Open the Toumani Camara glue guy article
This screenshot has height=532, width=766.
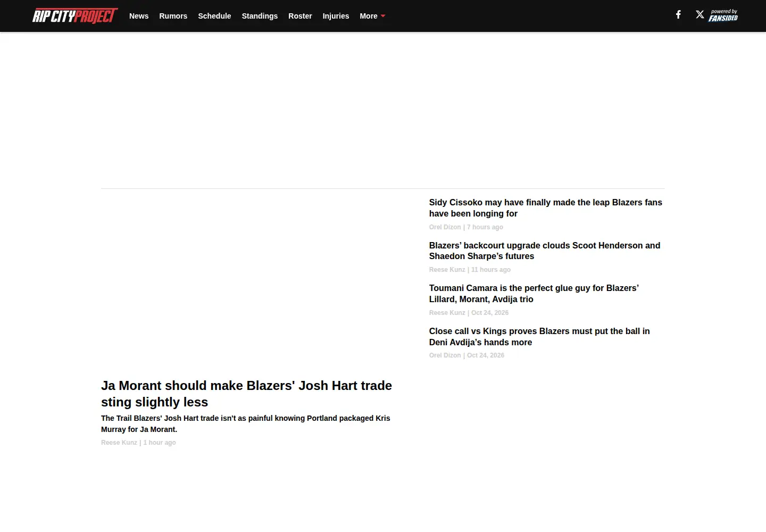[x=534, y=294]
